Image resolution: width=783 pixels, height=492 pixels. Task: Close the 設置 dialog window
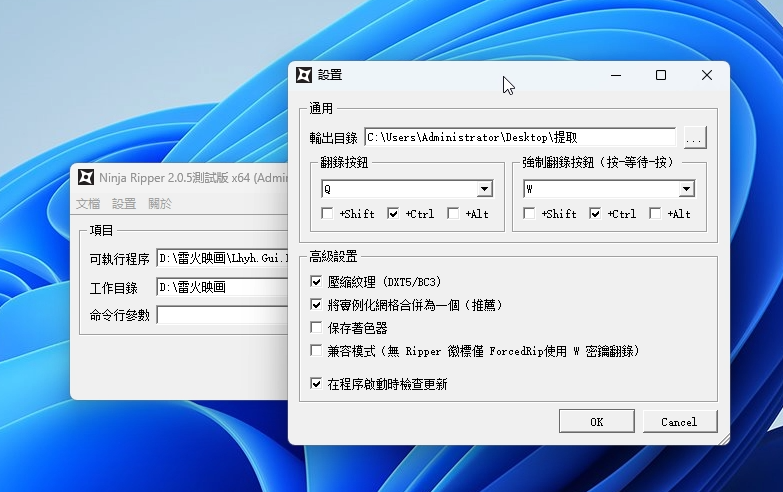pyautogui.click(x=707, y=75)
